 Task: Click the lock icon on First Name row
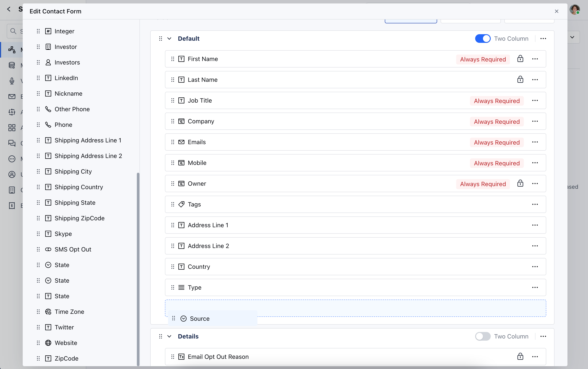point(520,59)
